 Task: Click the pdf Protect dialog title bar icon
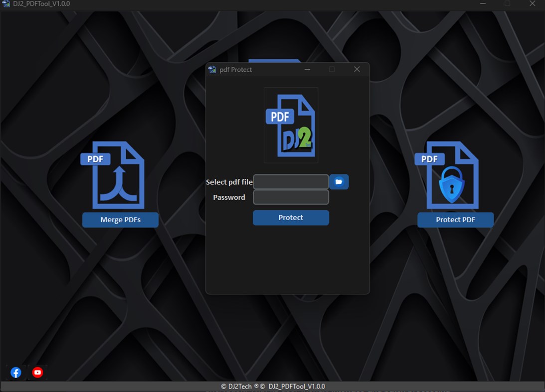tap(212, 69)
